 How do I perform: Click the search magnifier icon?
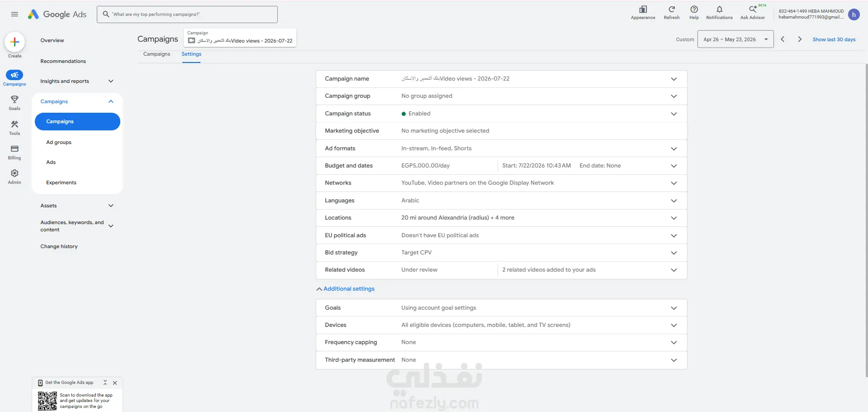pos(106,14)
